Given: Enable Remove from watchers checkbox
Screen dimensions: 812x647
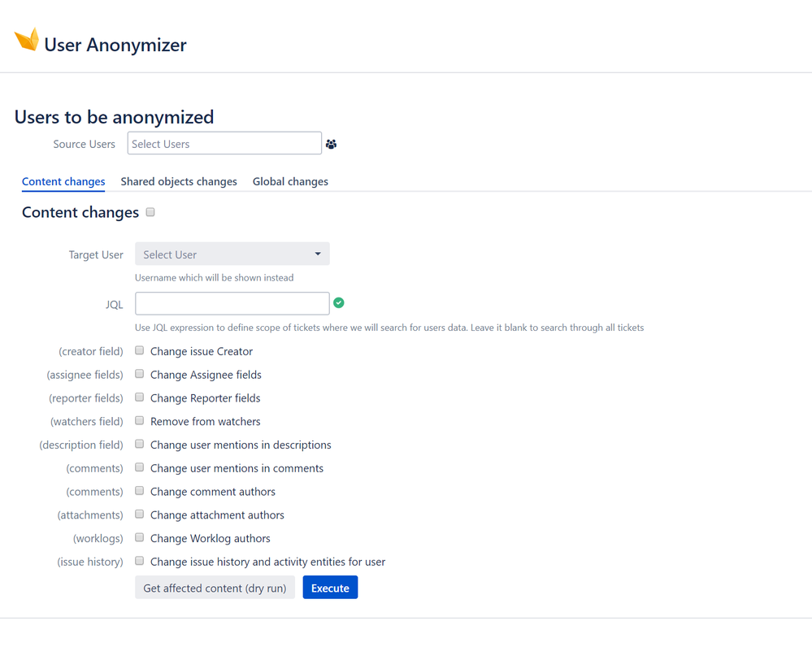Looking at the screenshot, I should click(x=139, y=420).
